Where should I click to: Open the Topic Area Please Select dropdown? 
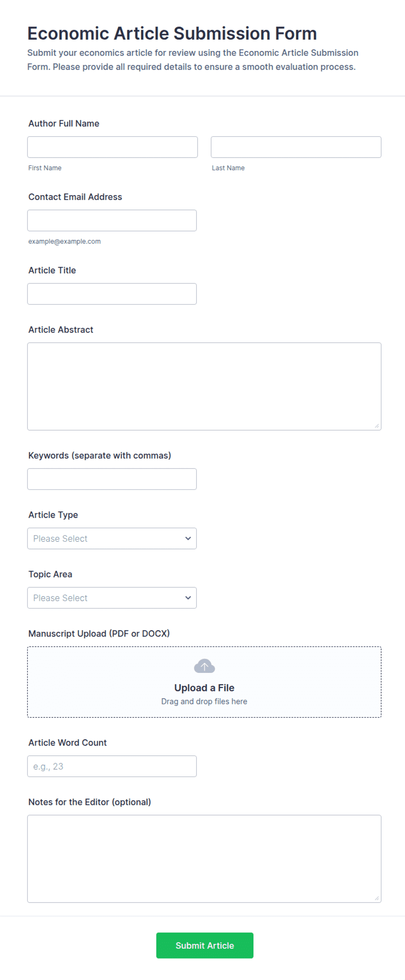(112, 598)
